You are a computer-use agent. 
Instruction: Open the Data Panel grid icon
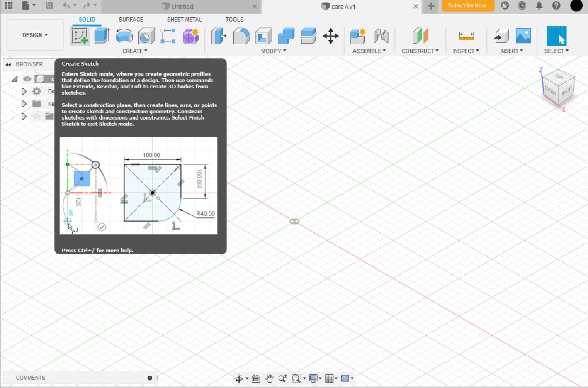pyautogui.click(x=9, y=6)
